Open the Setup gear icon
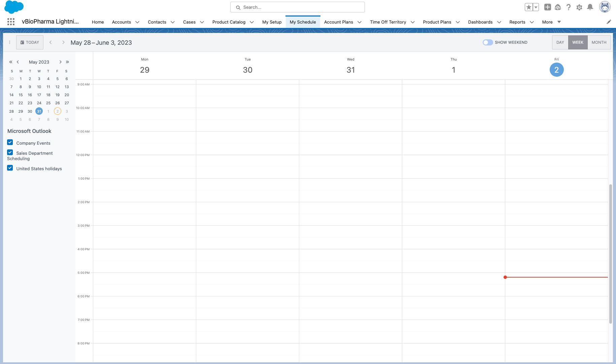The height and width of the screenshot is (364, 616). tap(579, 7)
